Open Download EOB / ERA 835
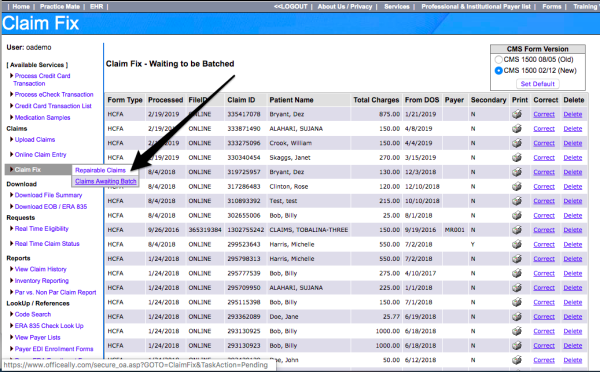The width and height of the screenshot is (600, 372). (51, 207)
